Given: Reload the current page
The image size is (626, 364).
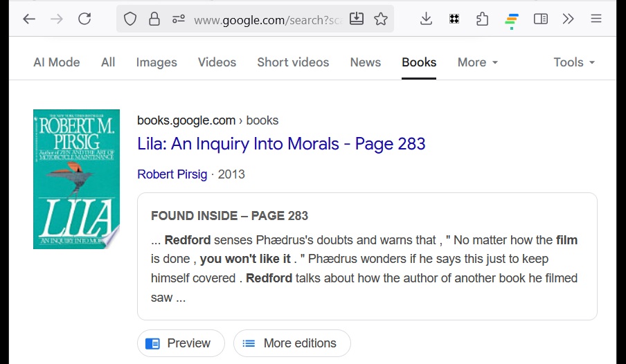Looking at the screenshot, I should [84, 19].
